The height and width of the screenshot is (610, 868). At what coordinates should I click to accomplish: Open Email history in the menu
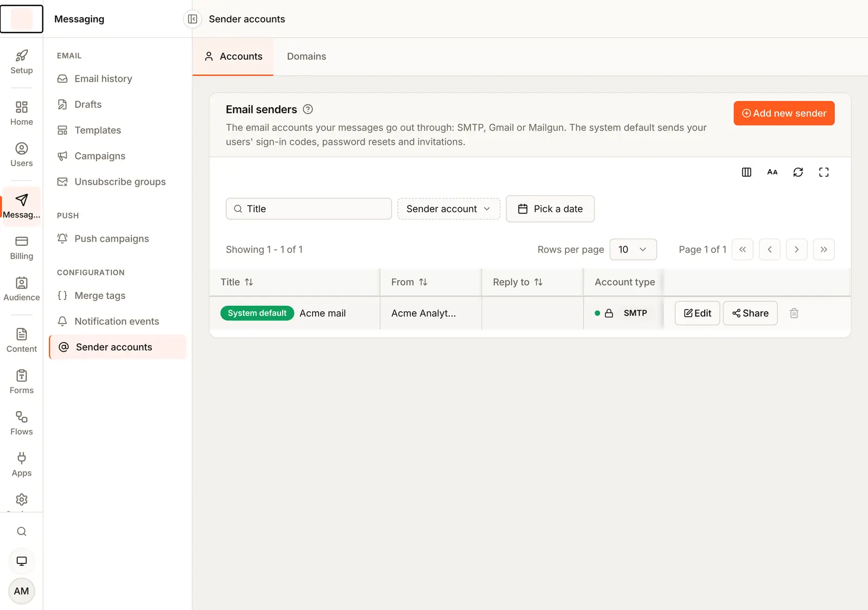point(118,79)
